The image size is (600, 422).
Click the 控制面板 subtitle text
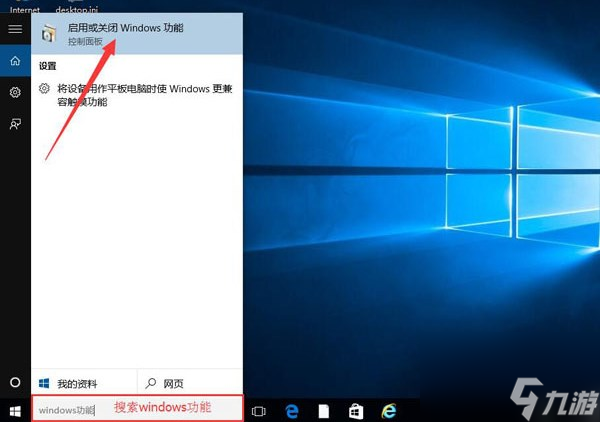point(85,41)
